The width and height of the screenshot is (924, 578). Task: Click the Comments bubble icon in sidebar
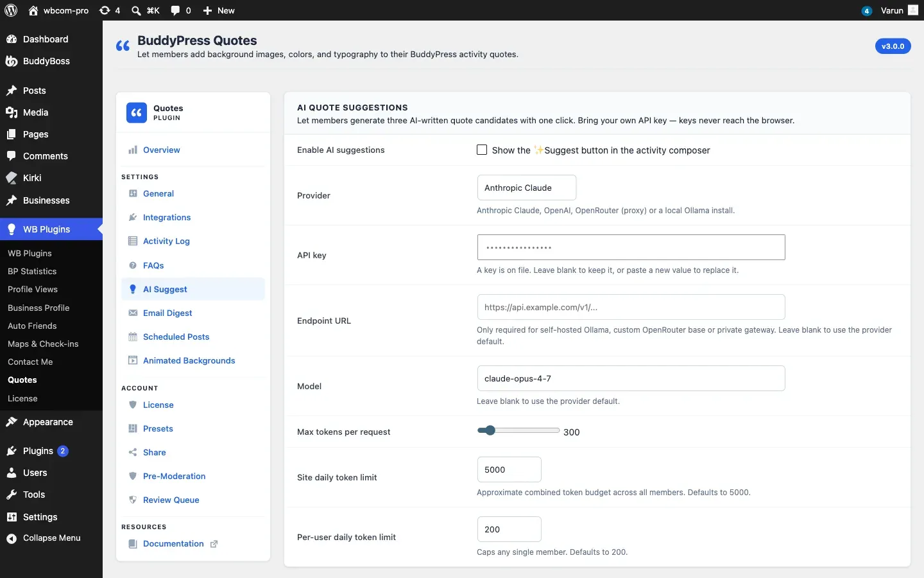click(12, 156)
